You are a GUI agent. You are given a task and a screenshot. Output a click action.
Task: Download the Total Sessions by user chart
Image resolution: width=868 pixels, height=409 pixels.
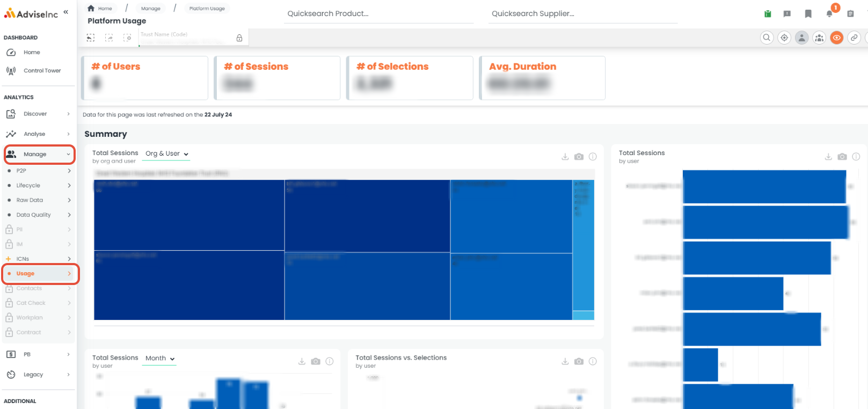(x=828, y=157)
